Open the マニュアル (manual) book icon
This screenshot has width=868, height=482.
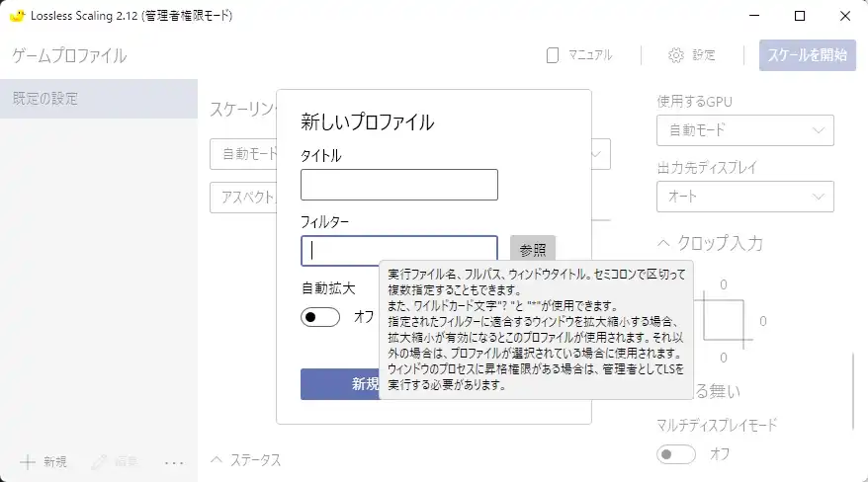554,55
